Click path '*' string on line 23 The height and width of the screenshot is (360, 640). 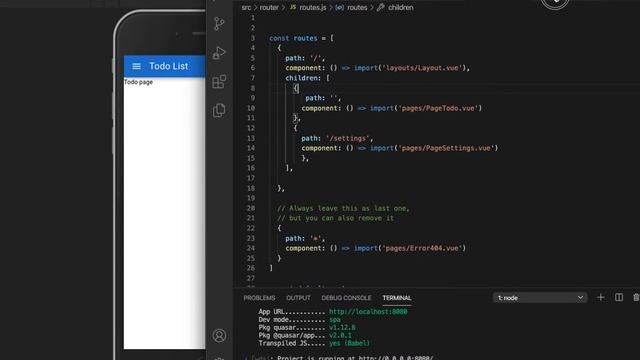pyautogui.click(x=316, y=238)
